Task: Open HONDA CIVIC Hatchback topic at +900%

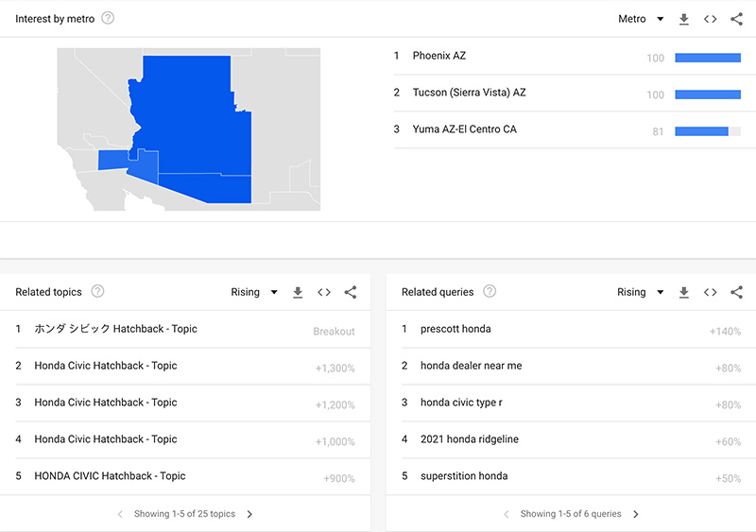Action: (185, 476)
